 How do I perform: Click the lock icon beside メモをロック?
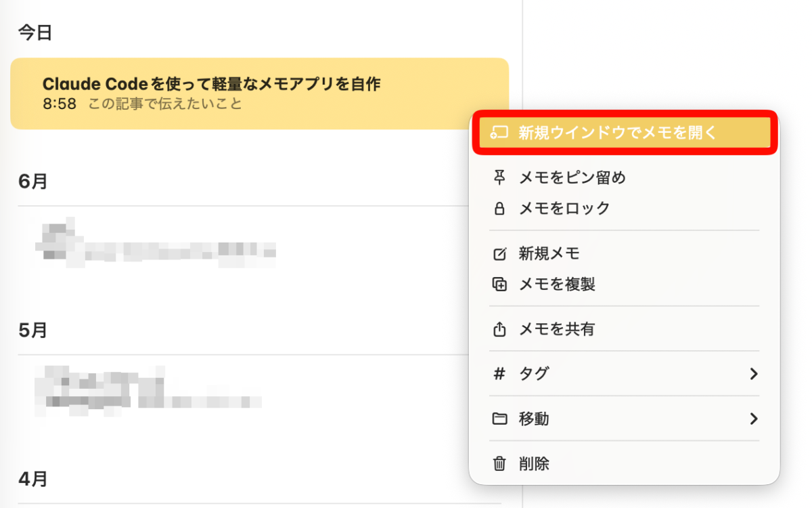(499, 208)
